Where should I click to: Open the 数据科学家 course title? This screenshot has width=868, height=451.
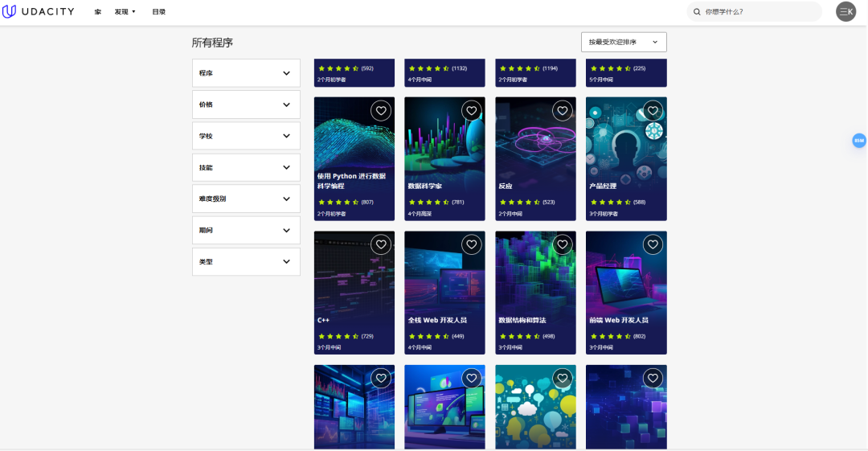[x=424, y=187]
